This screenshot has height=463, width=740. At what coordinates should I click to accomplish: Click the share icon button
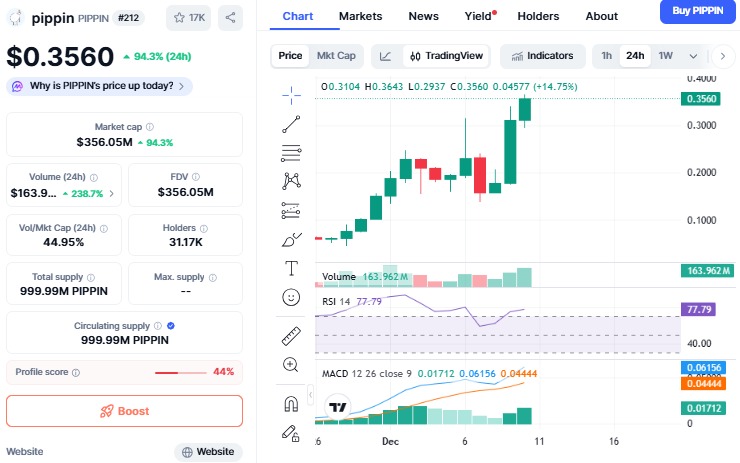[x=230, y=17]
